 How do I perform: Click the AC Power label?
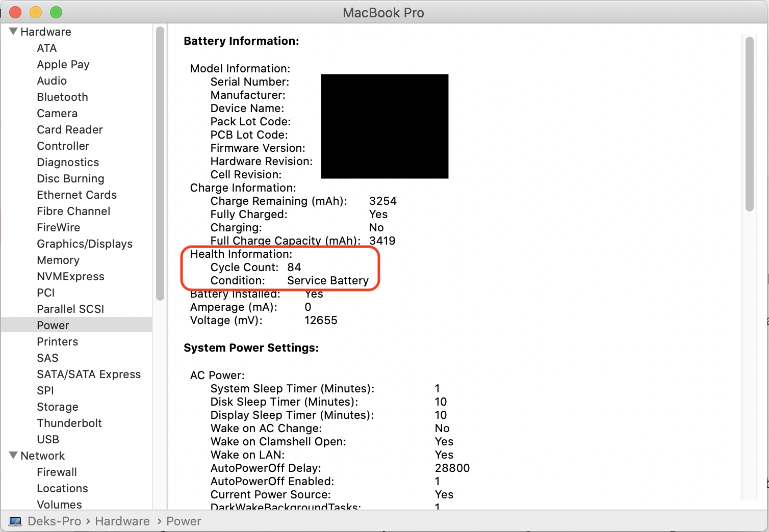217,375
